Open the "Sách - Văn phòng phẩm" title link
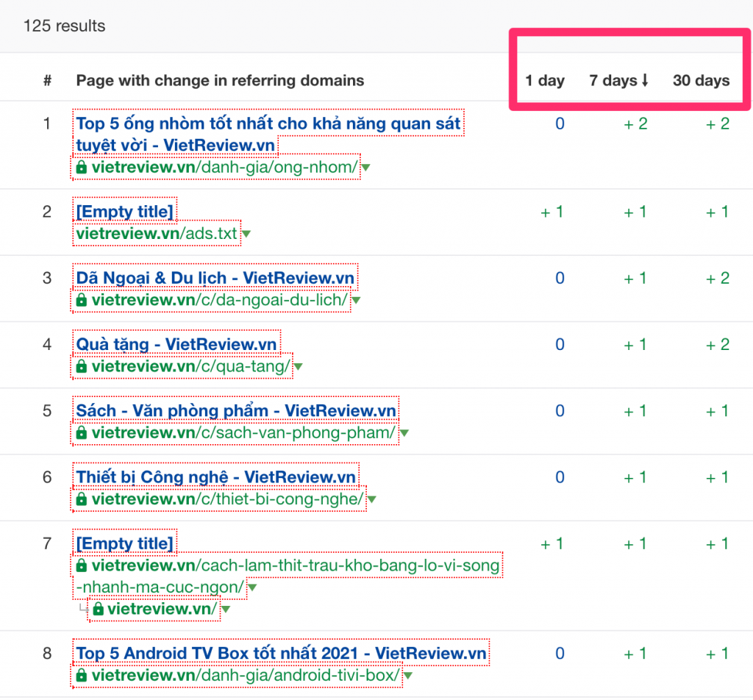 (236, 410)
